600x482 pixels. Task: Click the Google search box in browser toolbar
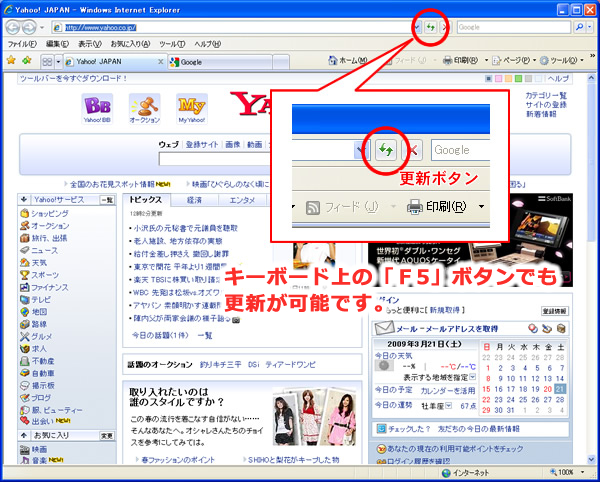[514, 27]
